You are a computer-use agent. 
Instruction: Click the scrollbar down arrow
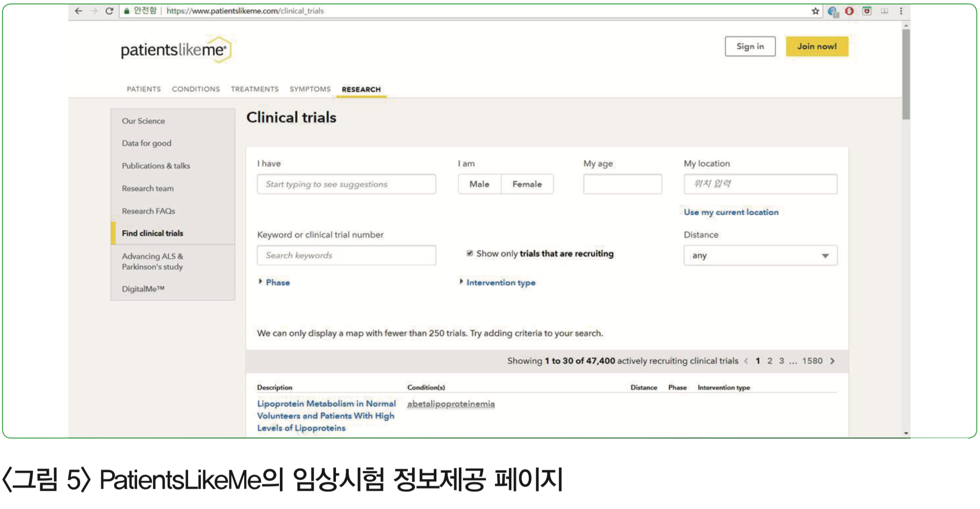[906, 434]
